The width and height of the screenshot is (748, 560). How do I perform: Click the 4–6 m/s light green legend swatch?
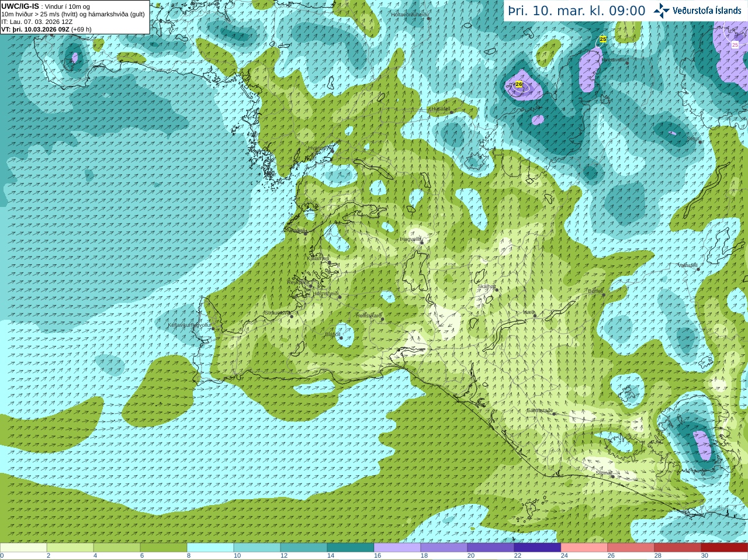[117, 548]
